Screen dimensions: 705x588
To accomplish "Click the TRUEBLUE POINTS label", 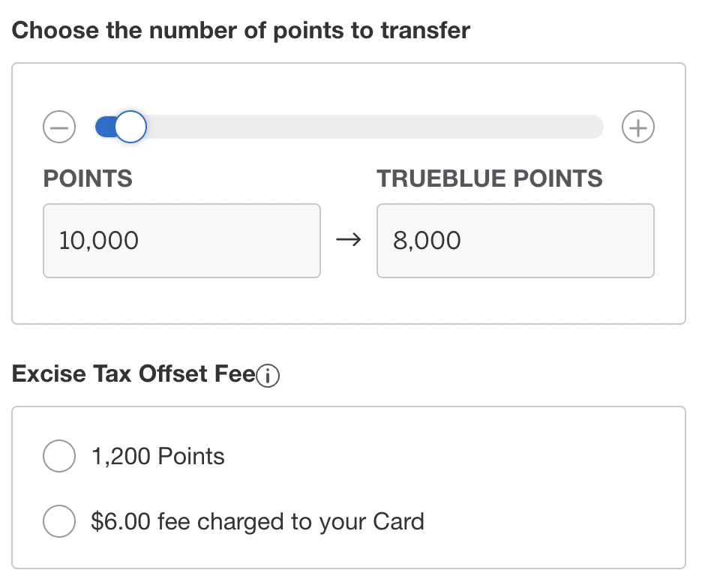I will (x=490, y=178).
